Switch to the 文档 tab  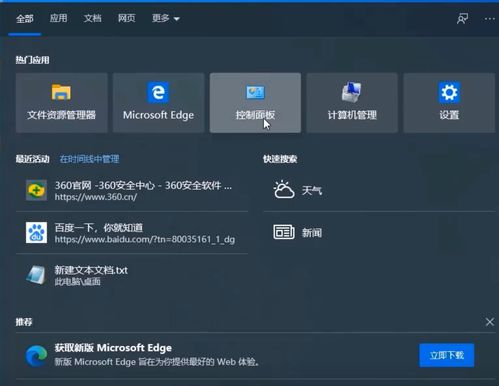(x=92, y=18)
